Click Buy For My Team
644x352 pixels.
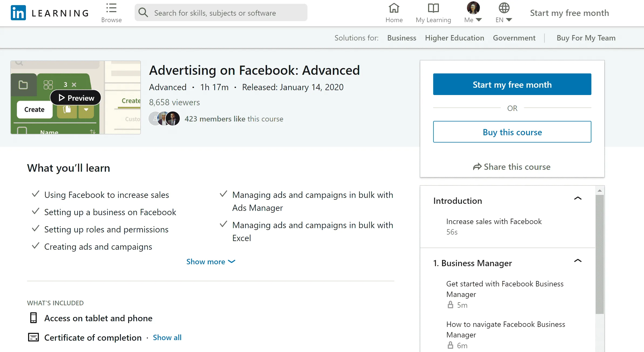pos(586,38)
